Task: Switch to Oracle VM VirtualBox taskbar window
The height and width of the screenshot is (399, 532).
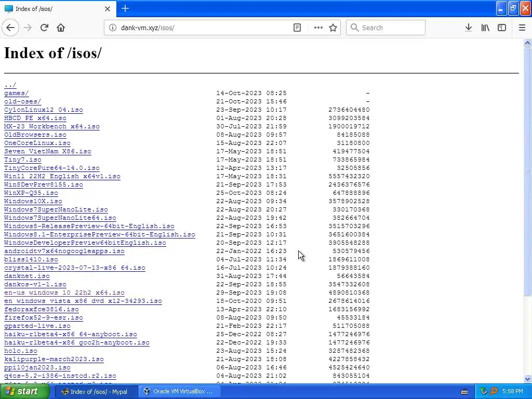Action: 179,392
